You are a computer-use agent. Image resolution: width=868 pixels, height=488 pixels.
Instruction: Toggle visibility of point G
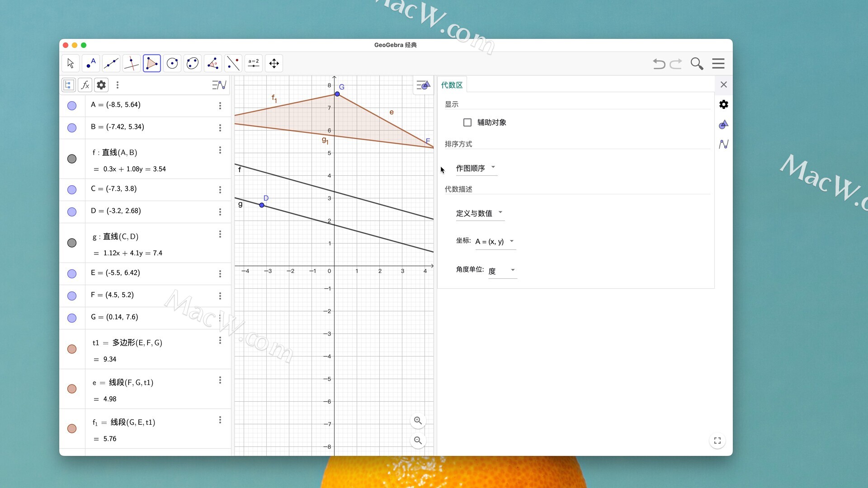point(72,318)
